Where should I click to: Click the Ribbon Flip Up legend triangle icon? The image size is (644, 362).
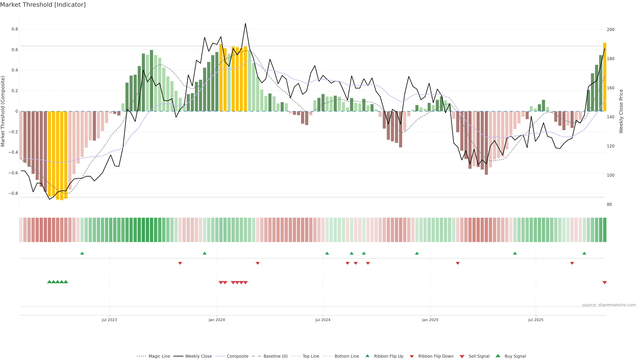click(367, 356)
